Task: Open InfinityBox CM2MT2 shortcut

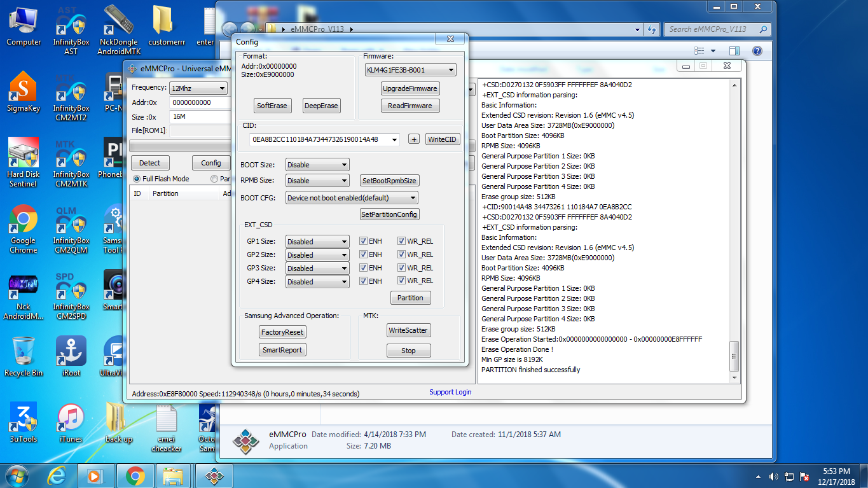Action: point(71,97)
